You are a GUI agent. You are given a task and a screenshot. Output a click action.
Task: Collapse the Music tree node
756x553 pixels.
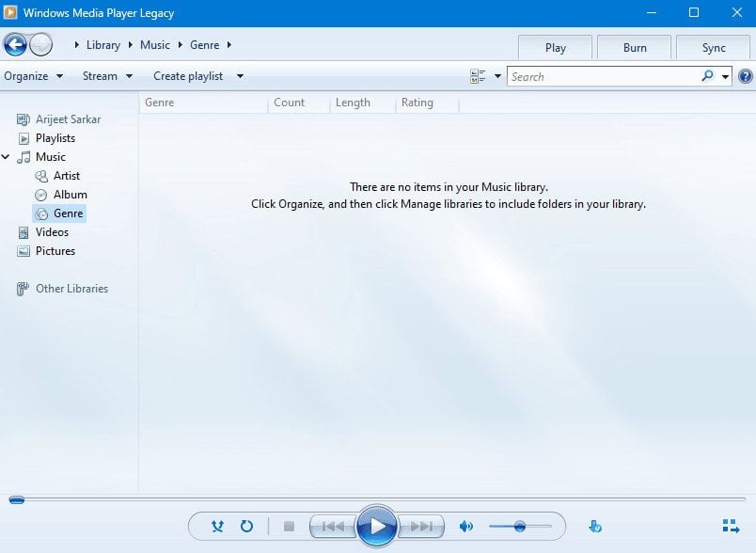6,157
